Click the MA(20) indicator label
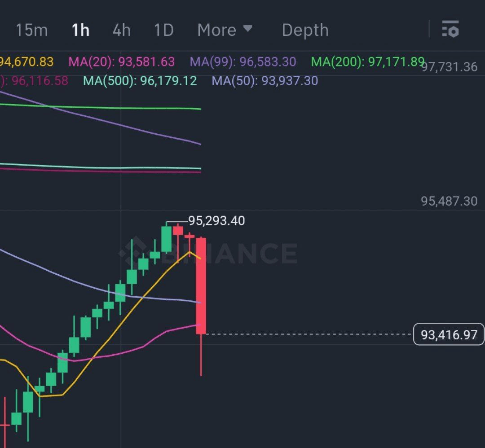The width and height of the screenshot is (485, 448). pos(121,61)
